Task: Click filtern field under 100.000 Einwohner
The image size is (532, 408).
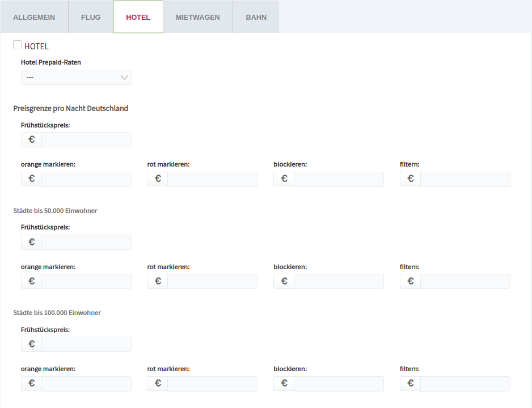Action: 465,384
